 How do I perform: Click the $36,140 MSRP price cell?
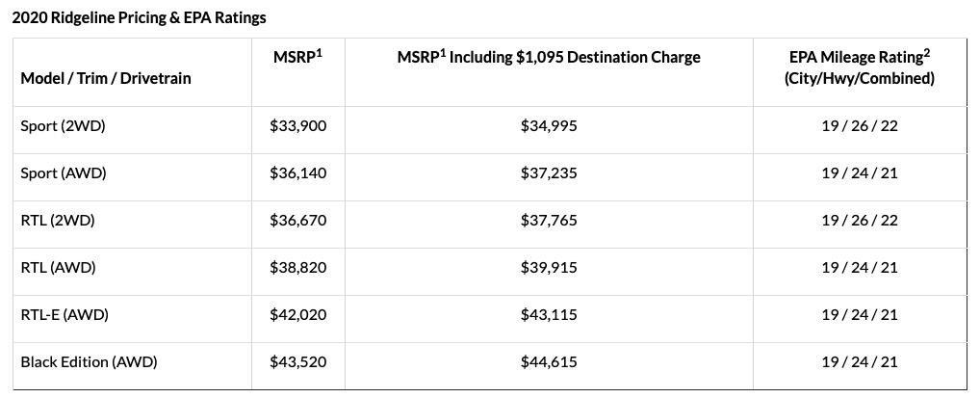[298, 172]
